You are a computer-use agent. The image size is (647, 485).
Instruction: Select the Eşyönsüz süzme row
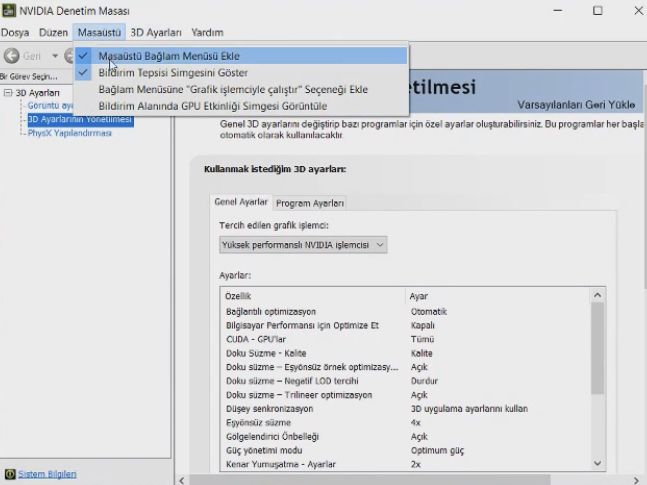(406, 423)
